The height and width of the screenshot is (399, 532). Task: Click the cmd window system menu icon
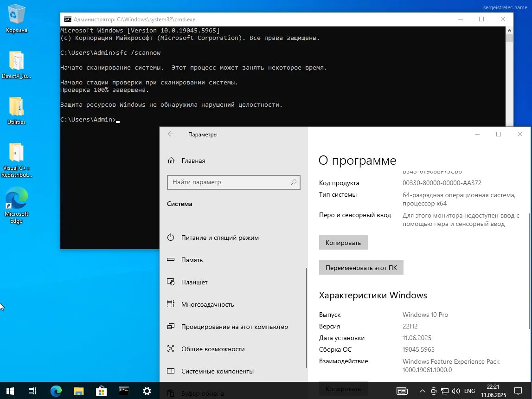coord(68,19)
